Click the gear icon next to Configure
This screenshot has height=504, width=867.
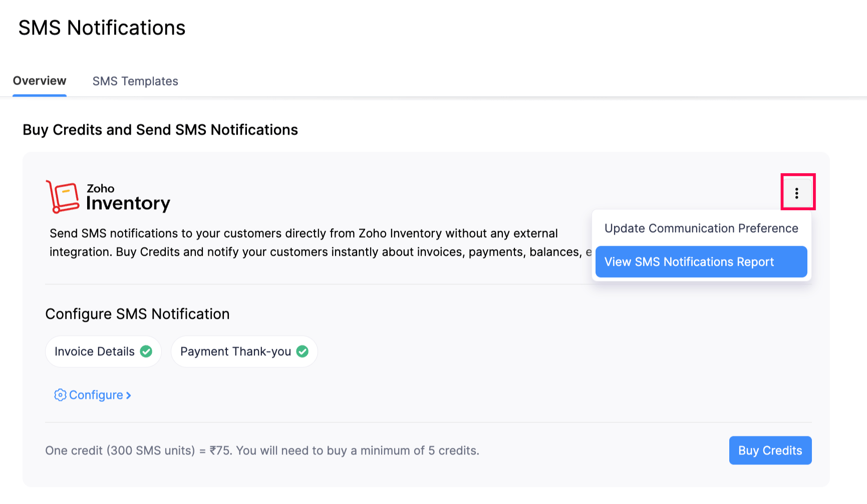pos(60,395)
